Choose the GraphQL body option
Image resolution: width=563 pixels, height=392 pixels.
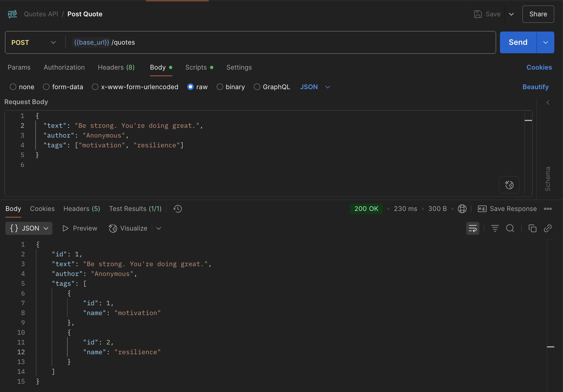coord(257,87)
